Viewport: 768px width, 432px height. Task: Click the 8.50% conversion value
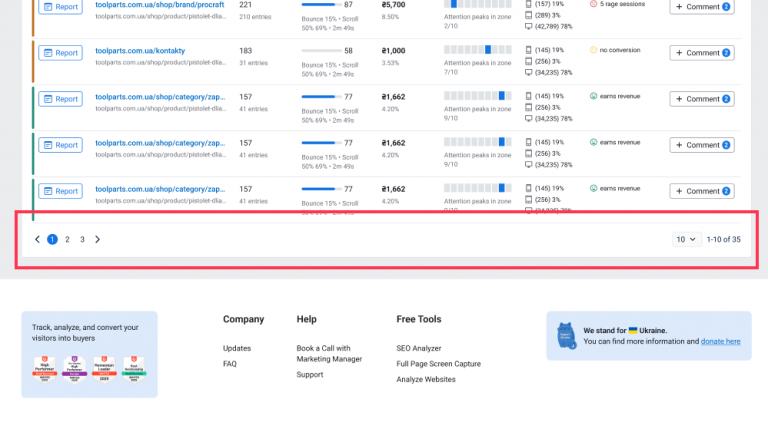click(390, 17)
